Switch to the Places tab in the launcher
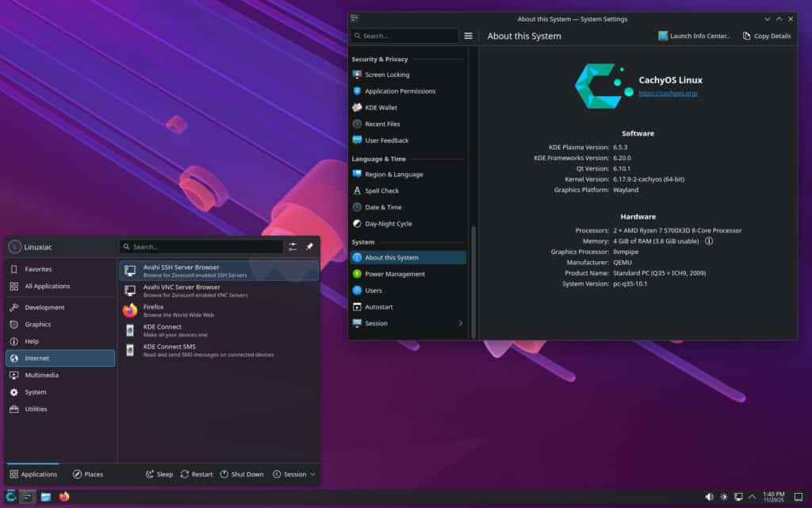The width and height of the screenshot is (812, 508). [x=87, y=474]
